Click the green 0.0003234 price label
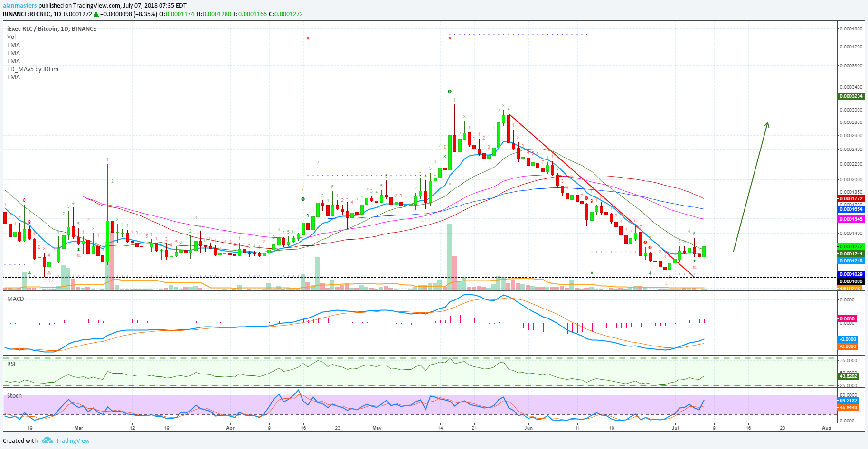The width and height of the screenshot is (868, 449). (851, 96)
